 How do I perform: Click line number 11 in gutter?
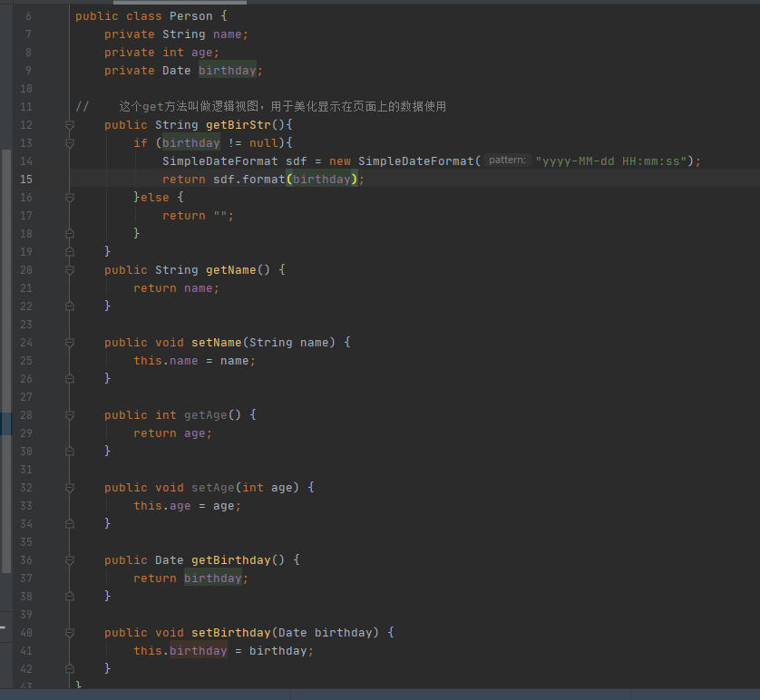(26, 107)
